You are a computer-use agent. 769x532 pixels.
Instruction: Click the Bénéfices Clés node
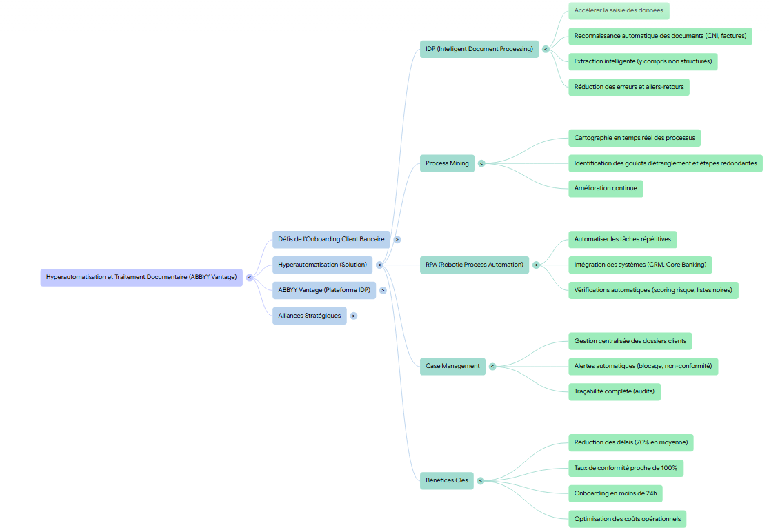pyautogui.click(x=447, y=480)
